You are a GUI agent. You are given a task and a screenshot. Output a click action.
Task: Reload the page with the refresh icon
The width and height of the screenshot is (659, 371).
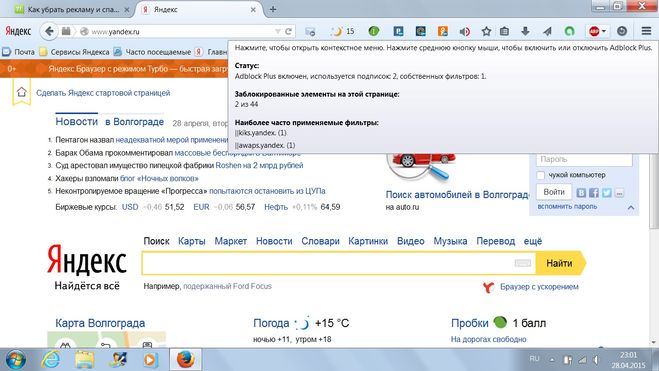288,31
